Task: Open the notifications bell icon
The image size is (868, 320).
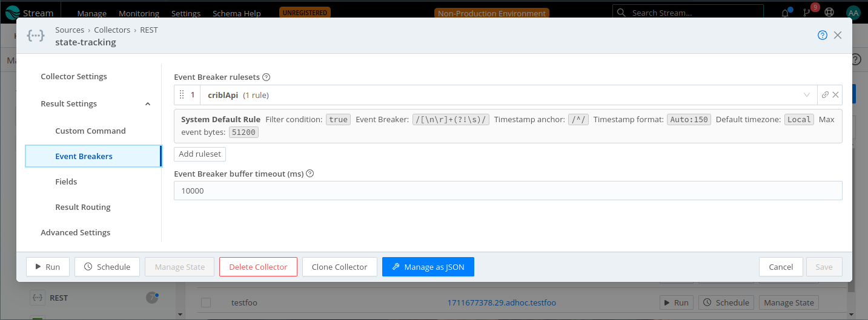Action: click(x=786, y=13)
